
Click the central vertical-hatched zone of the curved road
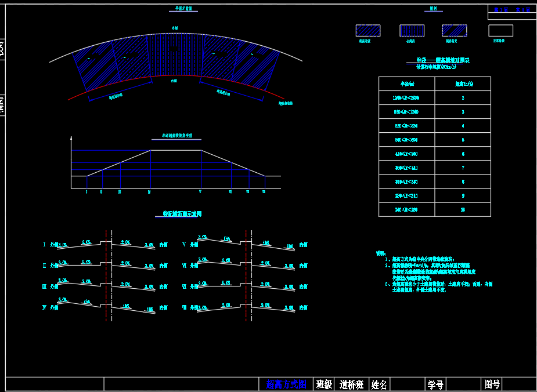pos(174,55)
